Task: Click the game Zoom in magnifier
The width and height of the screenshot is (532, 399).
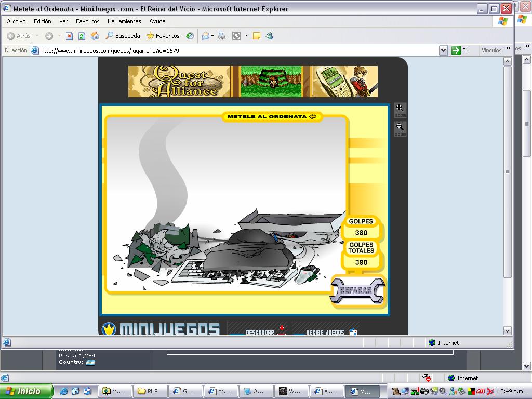Action: point(400,110)
